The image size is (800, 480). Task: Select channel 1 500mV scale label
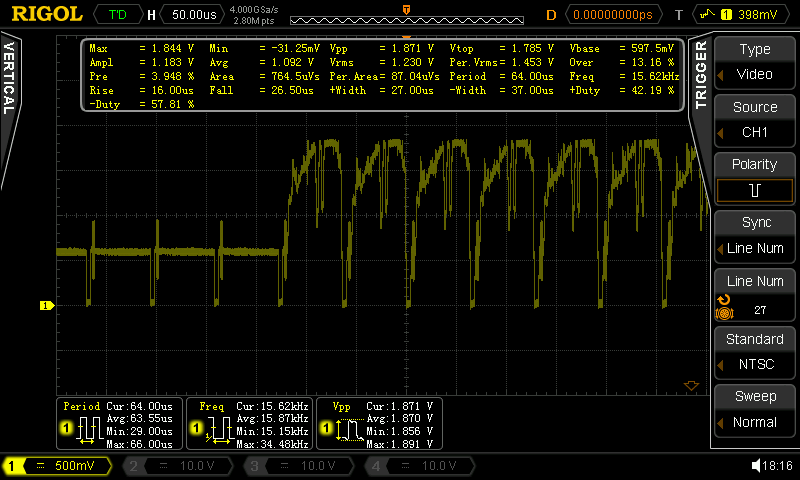74,466
